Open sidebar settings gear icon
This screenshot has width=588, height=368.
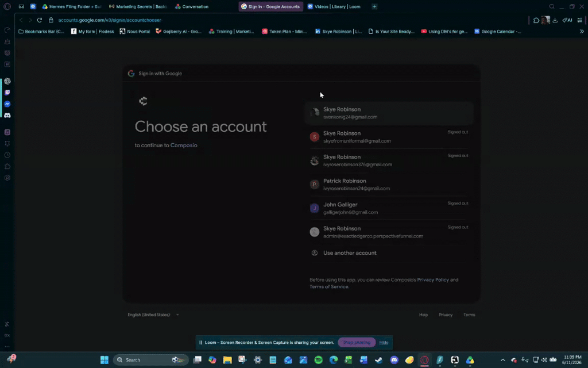pos(7,178)
